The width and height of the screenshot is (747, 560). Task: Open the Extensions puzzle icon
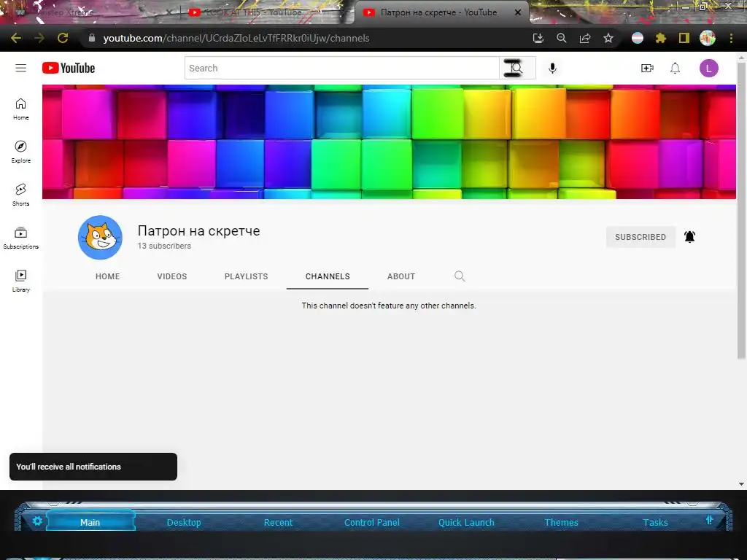tap(660, 38)
